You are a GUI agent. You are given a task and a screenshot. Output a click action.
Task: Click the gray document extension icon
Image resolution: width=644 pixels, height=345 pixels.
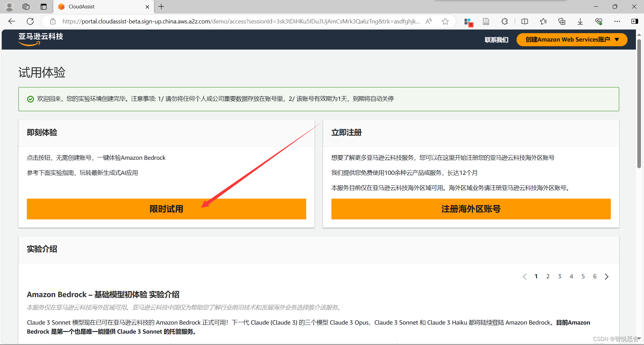point(486,21)
